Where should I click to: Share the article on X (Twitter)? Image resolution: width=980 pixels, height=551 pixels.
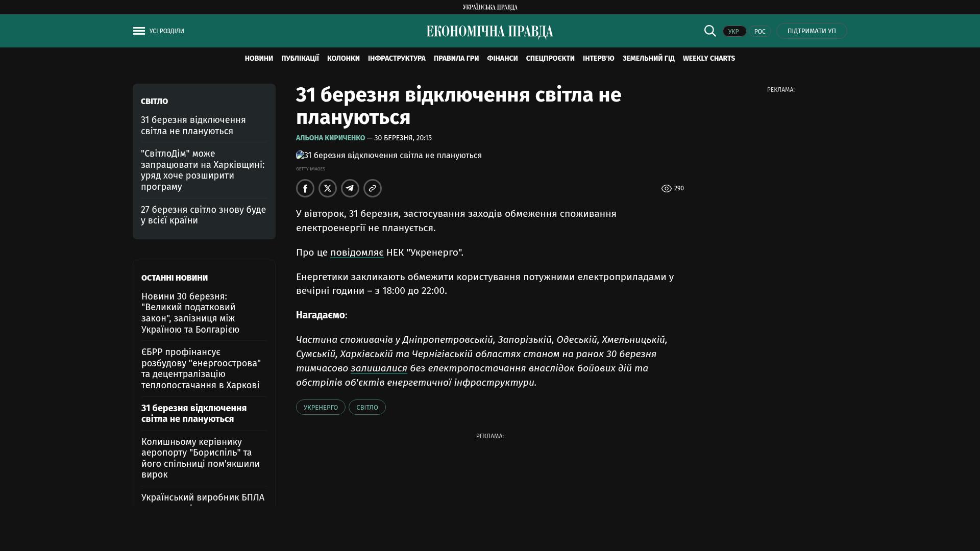coord(328,188)
